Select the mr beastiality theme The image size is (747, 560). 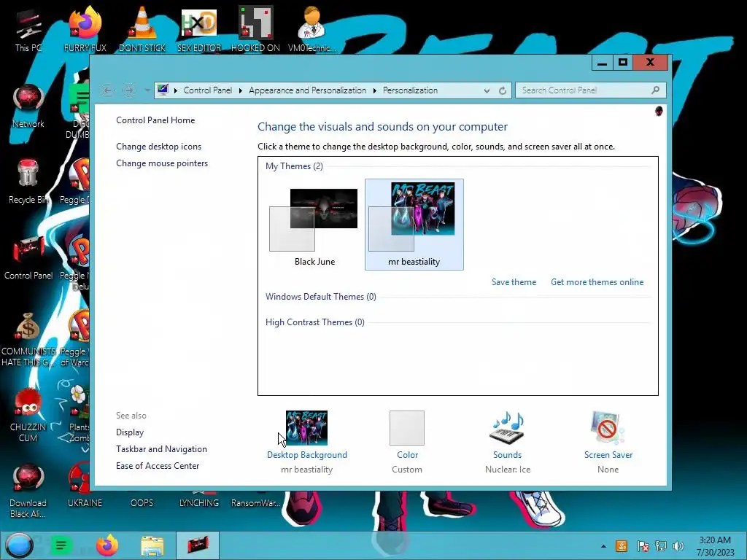coord(414,225)
